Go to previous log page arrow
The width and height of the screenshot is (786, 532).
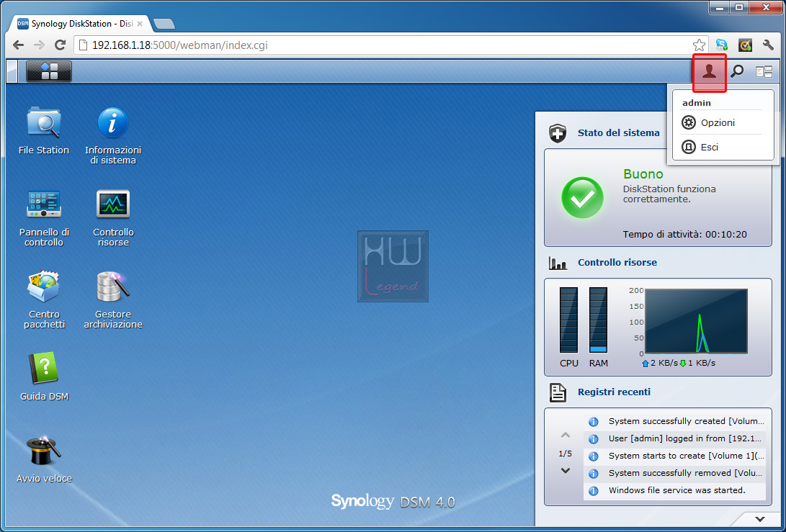[x=566, y=435]
